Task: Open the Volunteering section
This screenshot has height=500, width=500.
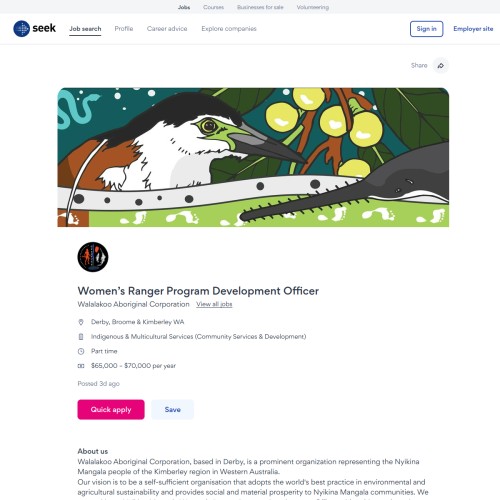Action: [x=313, y=7]
